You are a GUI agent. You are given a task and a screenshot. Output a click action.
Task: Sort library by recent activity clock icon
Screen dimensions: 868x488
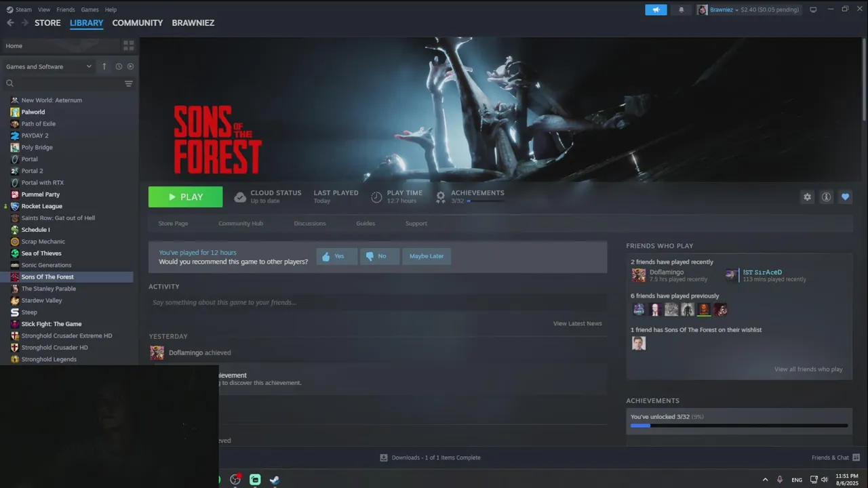119,66
